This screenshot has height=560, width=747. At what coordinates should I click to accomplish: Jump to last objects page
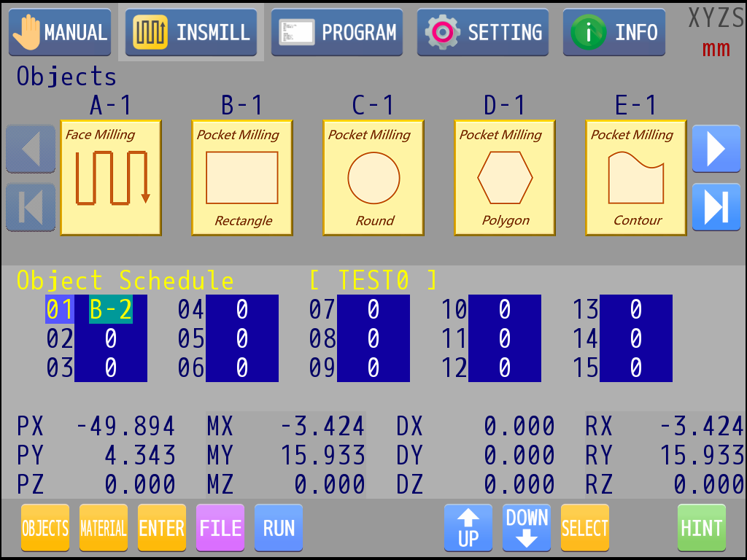[715, 207]
